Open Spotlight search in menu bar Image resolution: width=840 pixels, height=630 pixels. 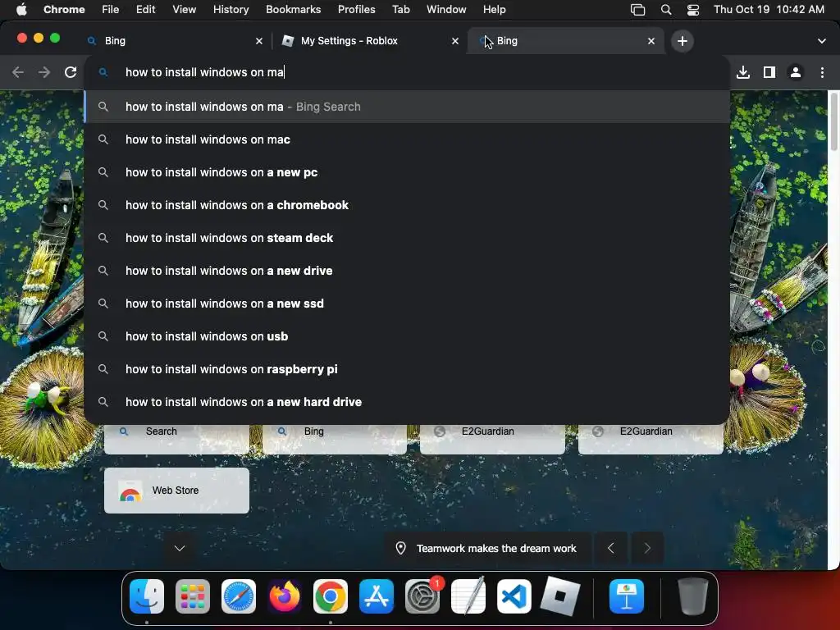pos(666,10)
